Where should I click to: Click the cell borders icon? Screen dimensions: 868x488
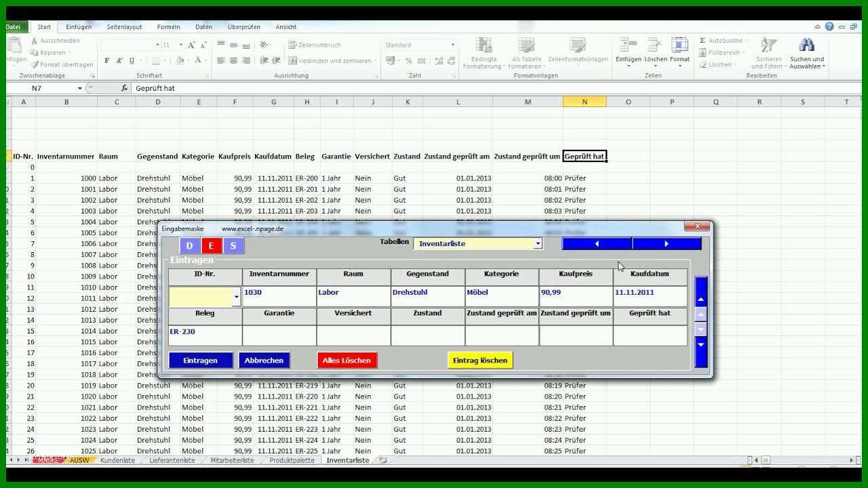click(x=154, y=60)
